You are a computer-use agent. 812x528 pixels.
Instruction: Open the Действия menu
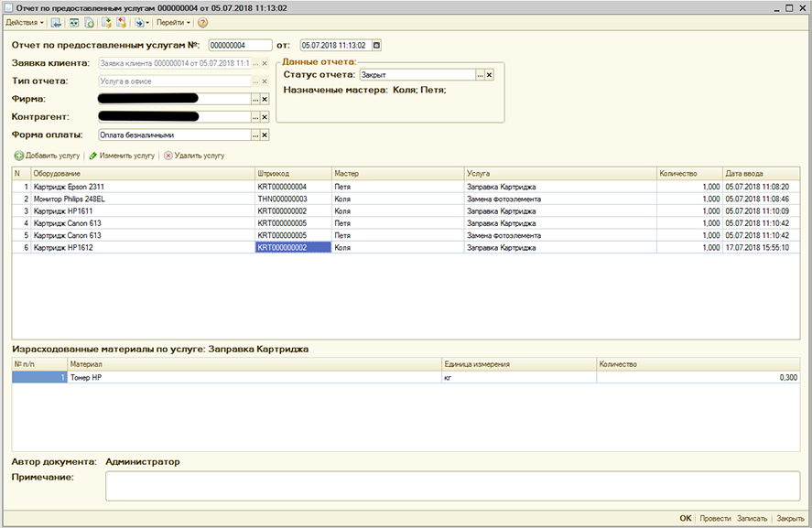click(24, 22)
